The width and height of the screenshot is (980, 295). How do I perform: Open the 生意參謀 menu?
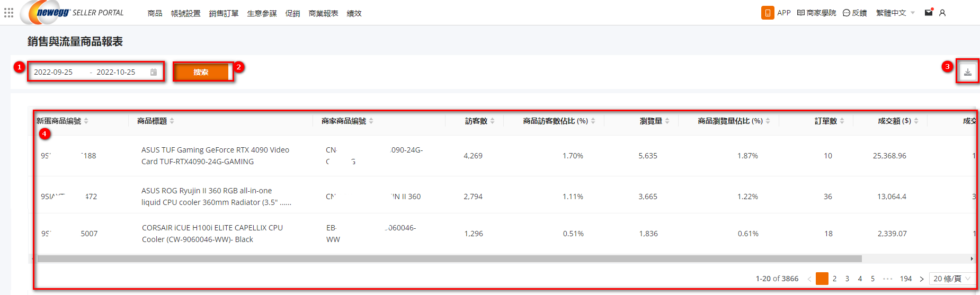coord(262,13)
